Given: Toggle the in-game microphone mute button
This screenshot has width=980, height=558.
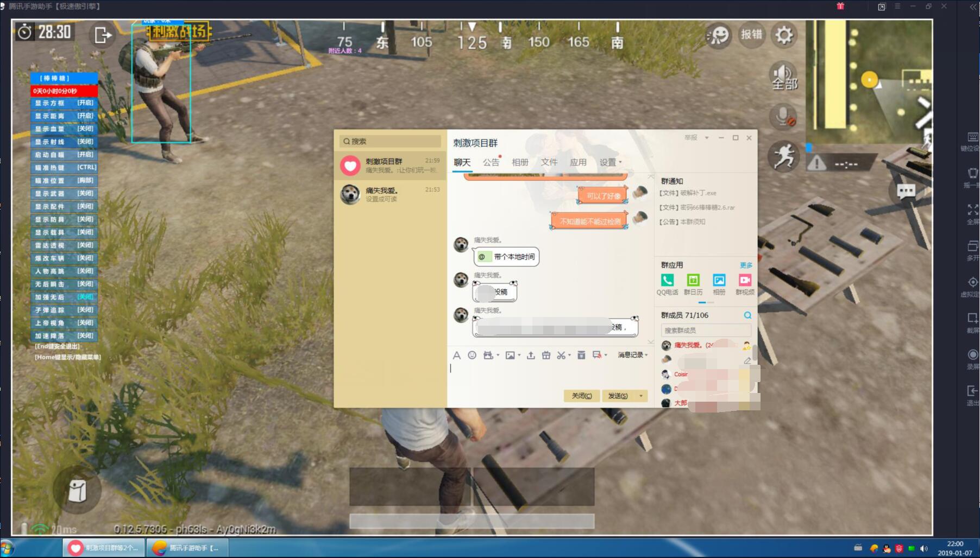Looking at the screenshot, I should 783,116.
